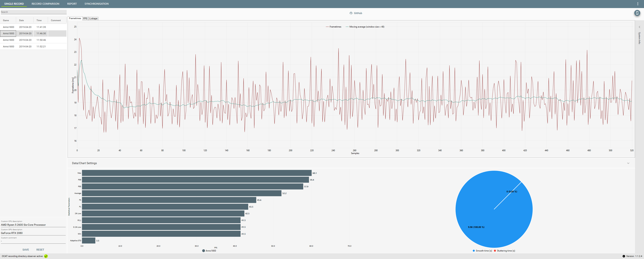Toggle Smooth time legend entry
This screenshot has height=259, width=644.
[482, 251]
